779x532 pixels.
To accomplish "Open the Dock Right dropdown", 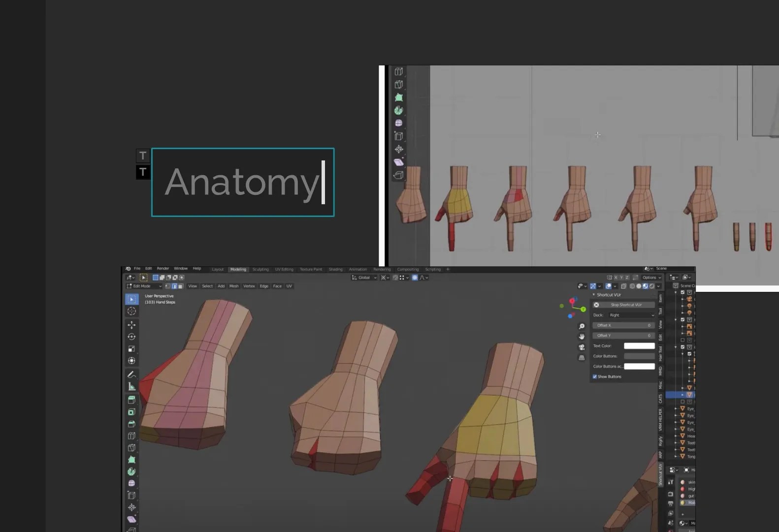I will (632, 315).
